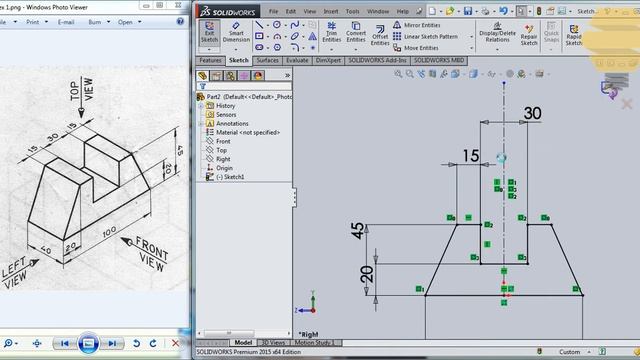Viewport: 640px width, 360px height.
Task: Click the Exit Sketch button
Action: 209,32
